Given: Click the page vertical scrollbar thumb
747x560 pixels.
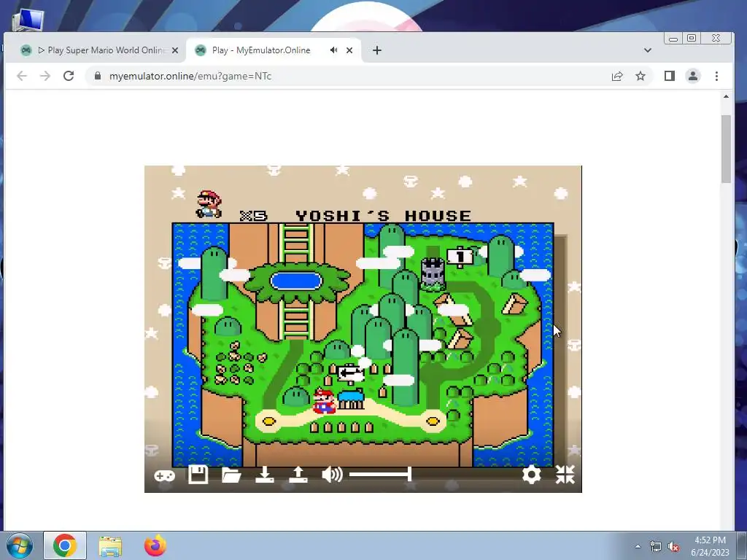Looking at the screenshot, I should pos(726,149).
